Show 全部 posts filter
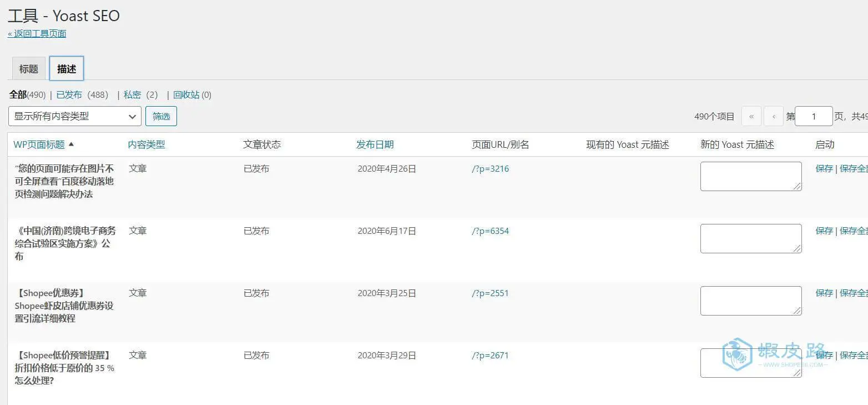The height and width of the screenshot is (405, 868). point(18,95)
